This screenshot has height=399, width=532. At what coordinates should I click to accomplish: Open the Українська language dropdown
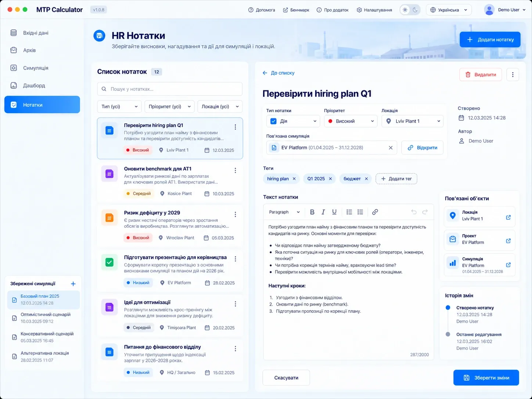[449, 10]
